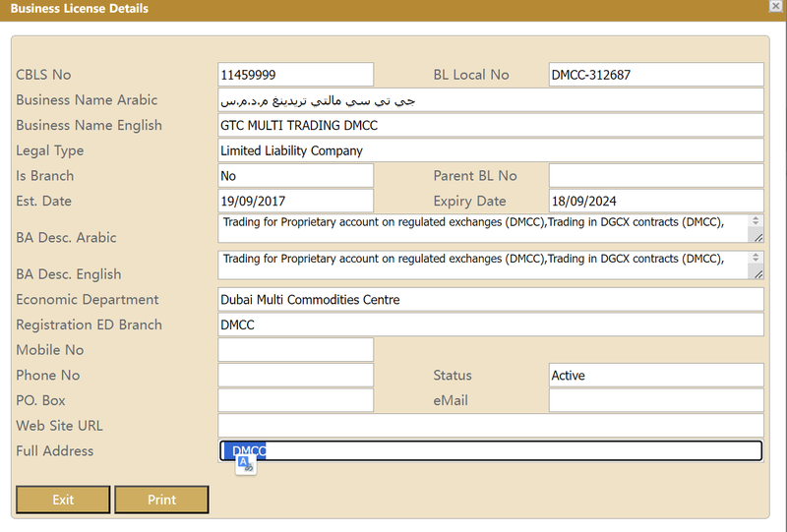The width and height of the screenshot is (787, 532).
Task: Click the Mobile No label
Action: click(x=50, y=350)
